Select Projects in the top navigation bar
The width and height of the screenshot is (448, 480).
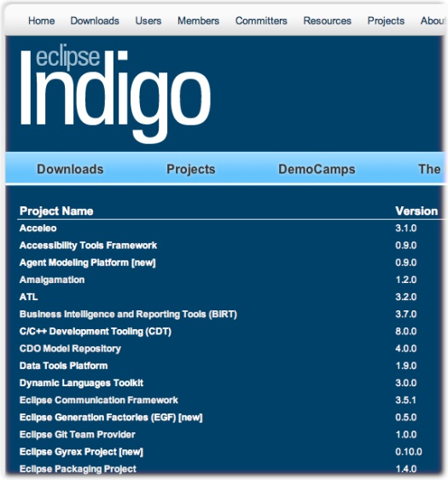[x=386, y=20]
